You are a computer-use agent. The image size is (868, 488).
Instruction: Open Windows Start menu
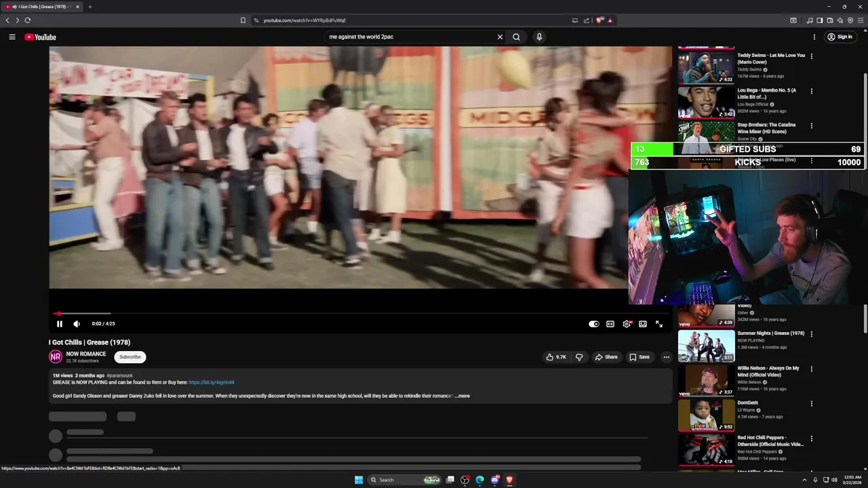(x=359, y=480)
